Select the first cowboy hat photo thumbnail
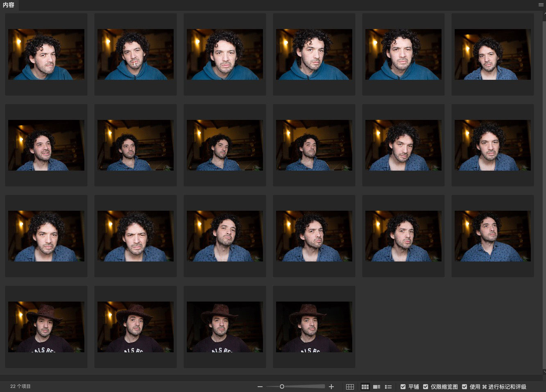The height and width of the screenshot is (392, 546). point(46,327)
